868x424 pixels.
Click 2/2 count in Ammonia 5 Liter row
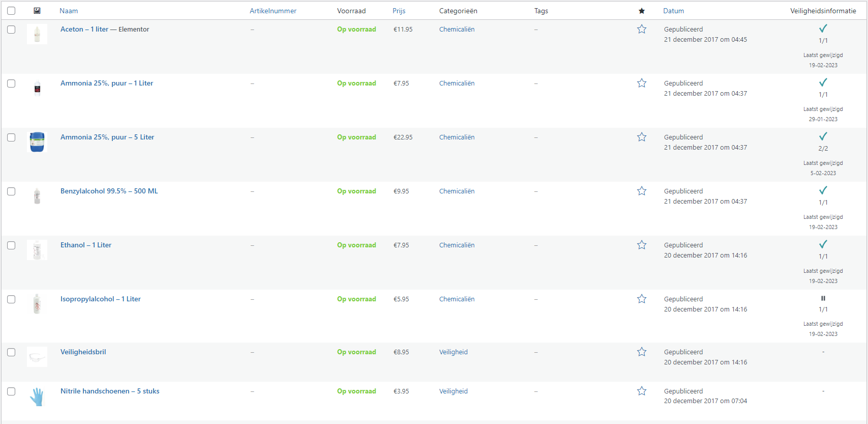click(x=823, y=149)
